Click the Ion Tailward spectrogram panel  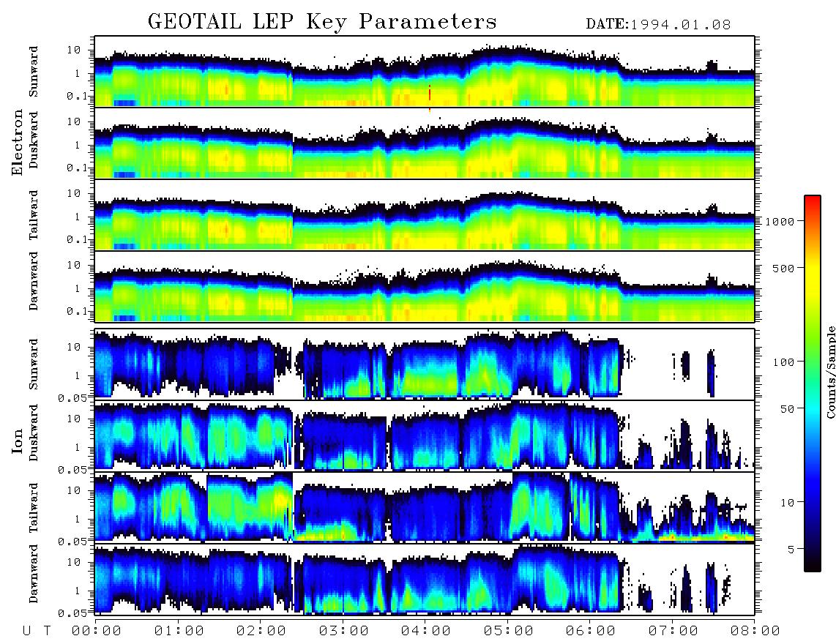425,508
